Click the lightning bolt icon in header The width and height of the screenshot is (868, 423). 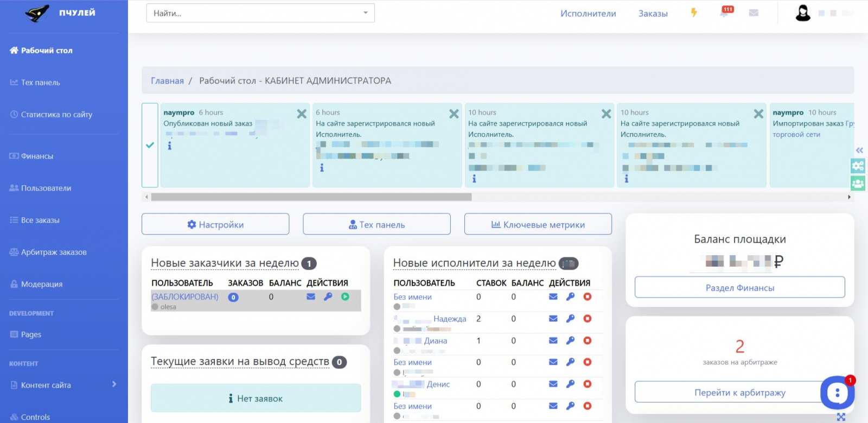[693, 13]
